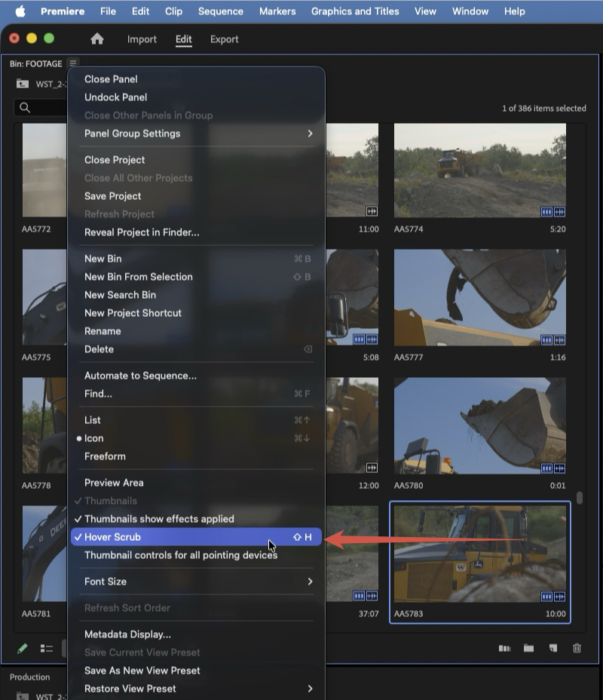Click the audio badge on the 12:00 clip
The width and height of the screenshot is (603, 700).
pos(372,468)
